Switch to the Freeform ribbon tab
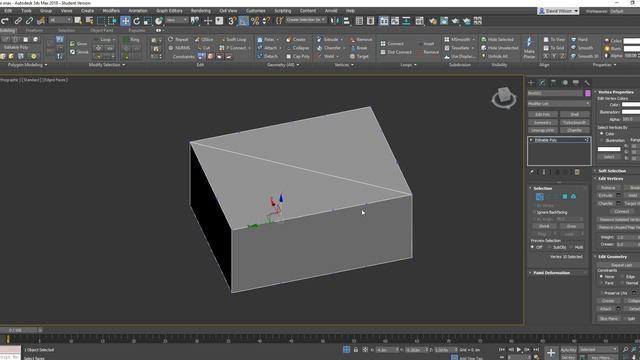Viewport: 640px width, 360px height. click(x=34, y=30)
